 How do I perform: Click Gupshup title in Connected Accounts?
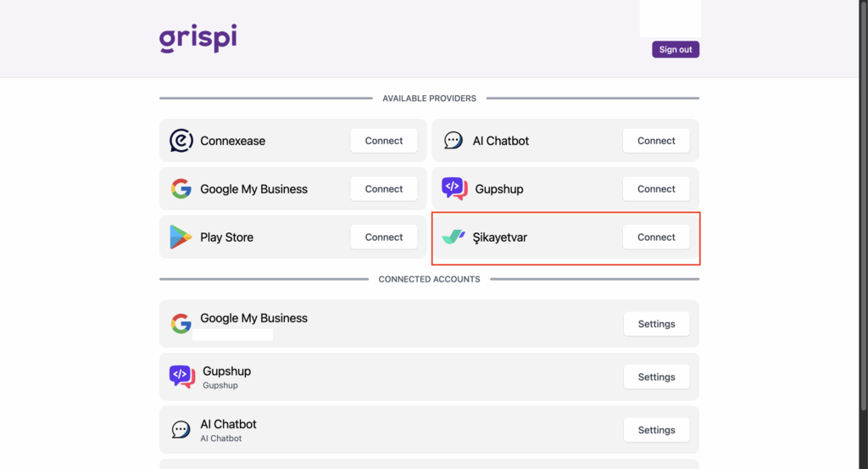(x=226, y=371)
